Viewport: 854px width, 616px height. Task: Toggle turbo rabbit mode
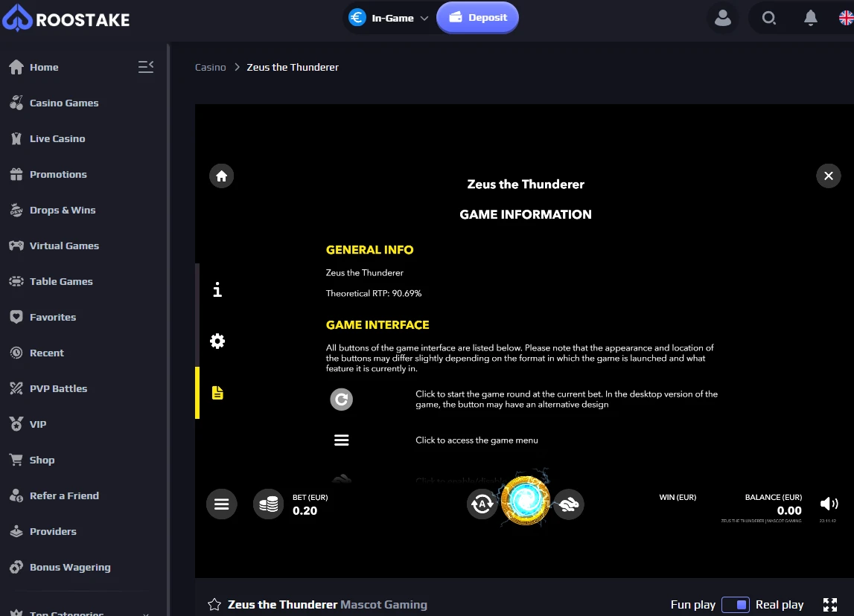click(x=569, y=504)
